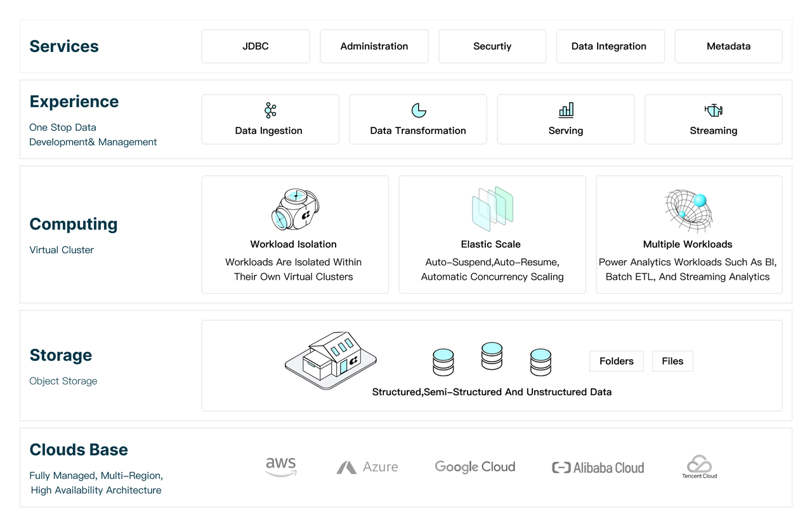The height and width of the screenshot is (517, 812).
Task: Select the Data Integration service box
Action: coord(609,46)
